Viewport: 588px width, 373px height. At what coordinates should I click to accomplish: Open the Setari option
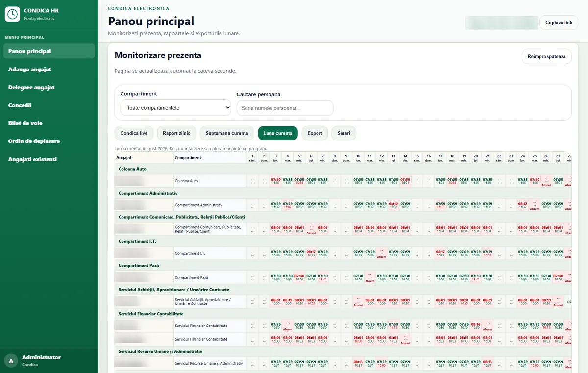click(x=343, y=133)
